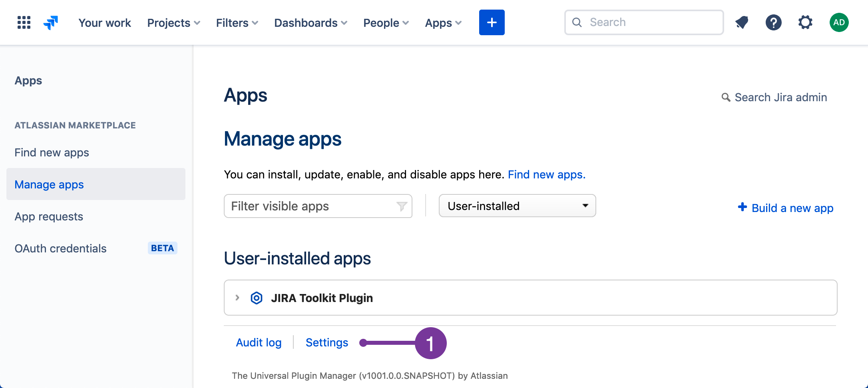This screenshot has height=388, width=868.
Task: Click the Search Jira admin magnifier icon
Action: point(726,97)
